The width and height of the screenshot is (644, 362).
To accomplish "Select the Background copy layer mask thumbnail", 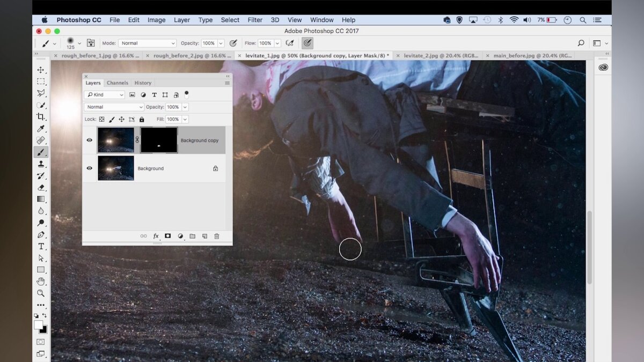I will click(x=159, y=141).
